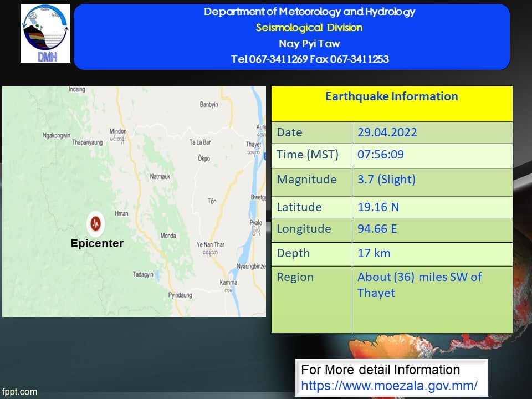Click the Department of Meteorology and Hydrology title
The height and width of the screenshot is (399, 532).
point(309,12)
